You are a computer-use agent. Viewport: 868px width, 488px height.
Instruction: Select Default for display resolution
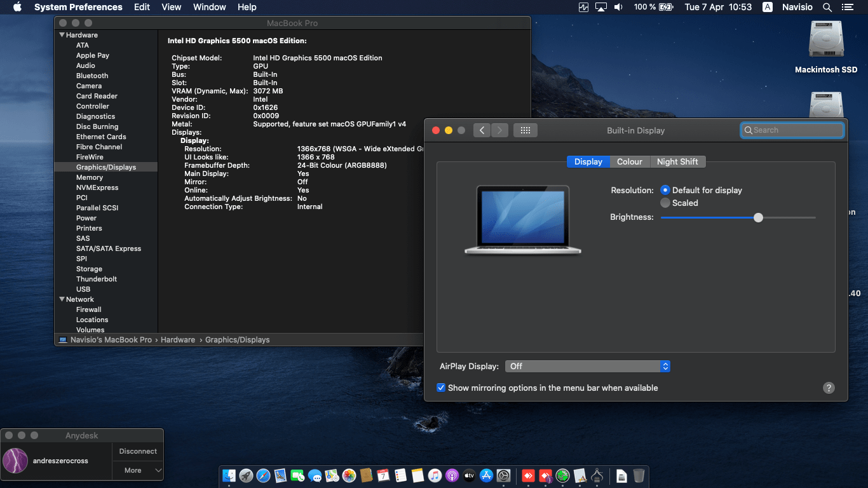pos(701,190)
